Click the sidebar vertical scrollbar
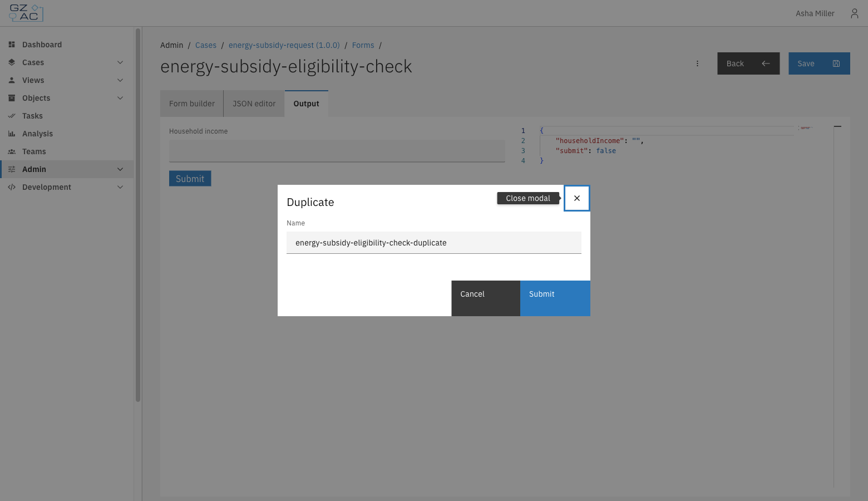The width and height of the screenshot is (868, 501). 138,215
